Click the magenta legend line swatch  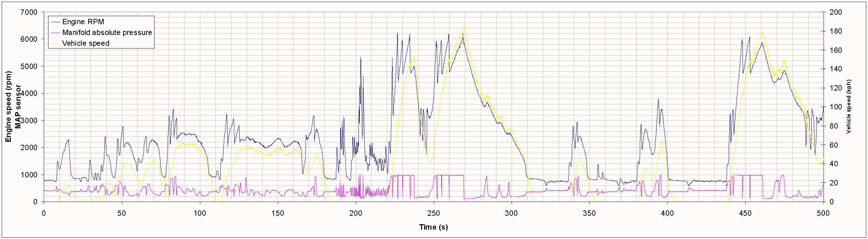click(55, 33)
